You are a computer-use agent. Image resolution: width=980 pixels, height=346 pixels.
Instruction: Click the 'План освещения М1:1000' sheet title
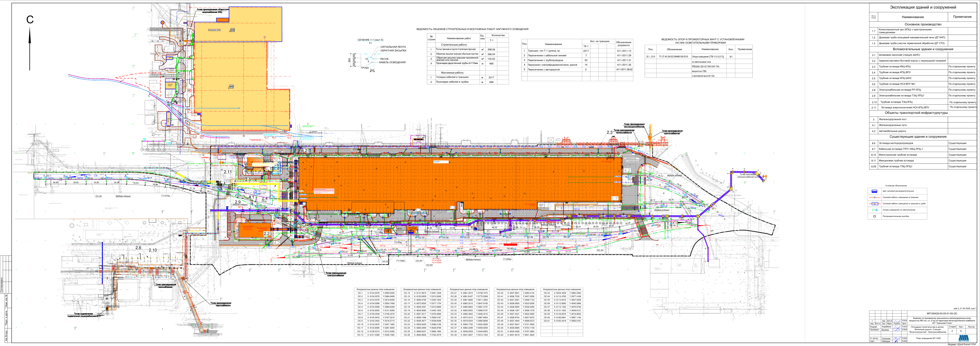[928, 338]
